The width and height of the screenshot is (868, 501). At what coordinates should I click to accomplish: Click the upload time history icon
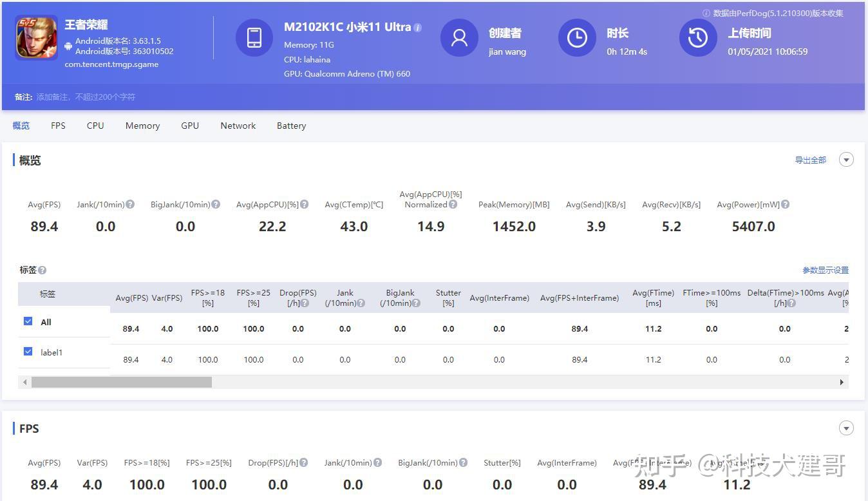(x=698, y=37)
